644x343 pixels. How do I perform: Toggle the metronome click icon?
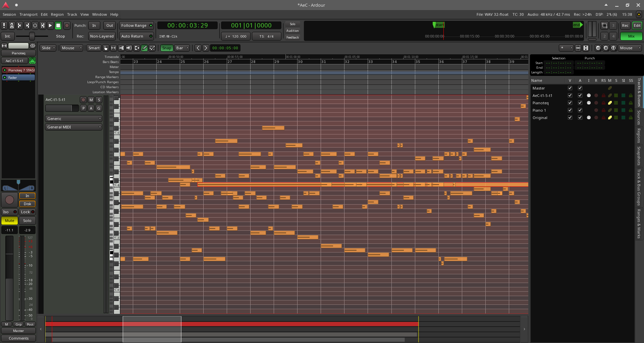[x=12, y=25]
